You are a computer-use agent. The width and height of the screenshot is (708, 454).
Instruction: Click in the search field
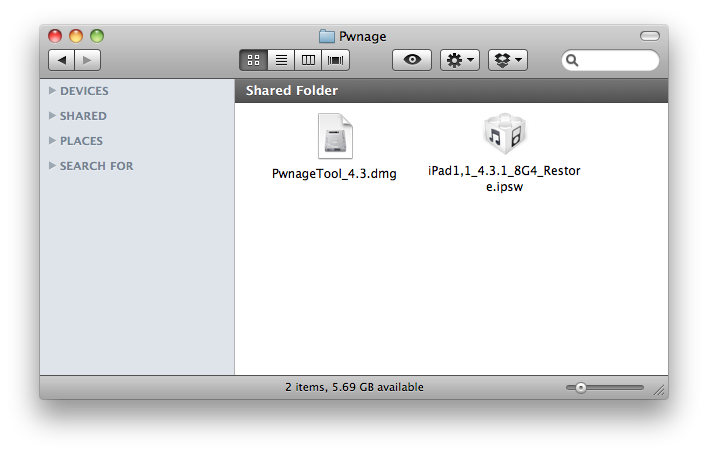pos(616,61)
